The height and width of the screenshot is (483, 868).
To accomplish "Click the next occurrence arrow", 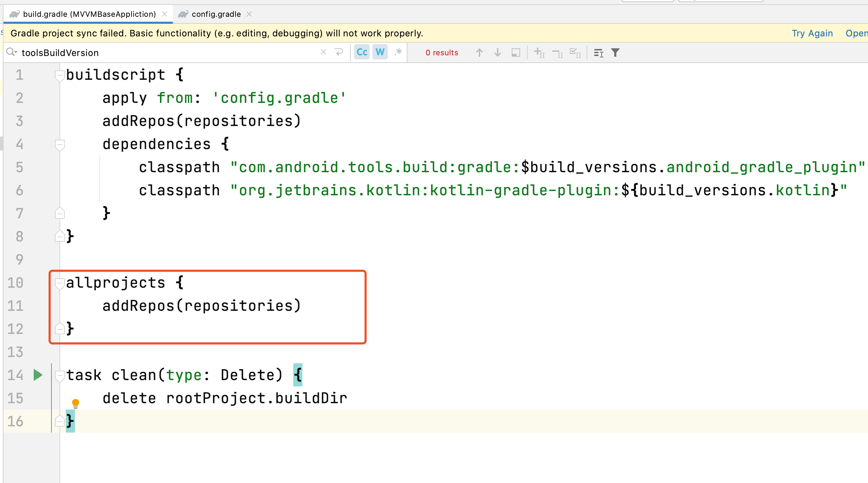I will (497, 52).
